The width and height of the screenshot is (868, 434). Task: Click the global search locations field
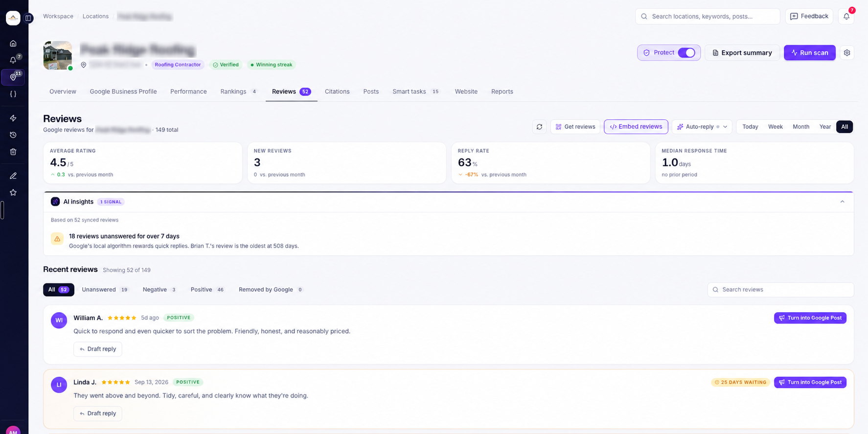[x=708, y=17]
